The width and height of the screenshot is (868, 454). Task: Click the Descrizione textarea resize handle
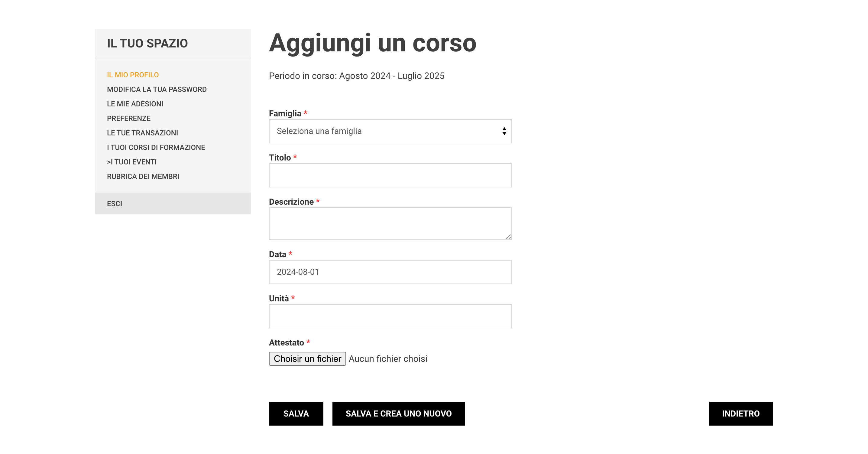[x=508, y=237]
